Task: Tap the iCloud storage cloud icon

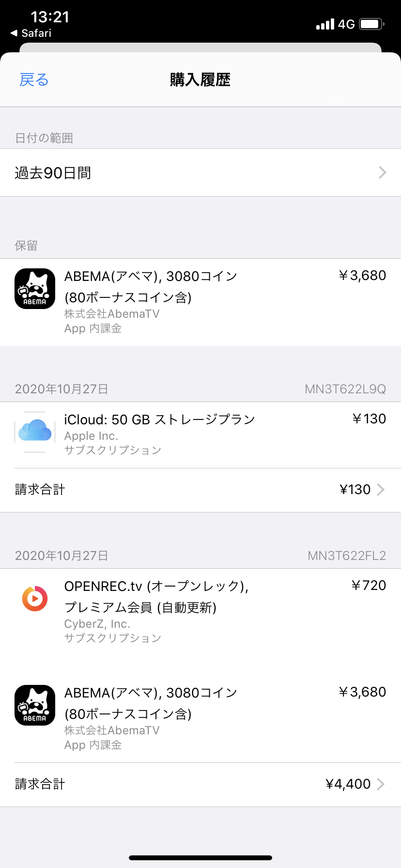Action: [35, 432]
